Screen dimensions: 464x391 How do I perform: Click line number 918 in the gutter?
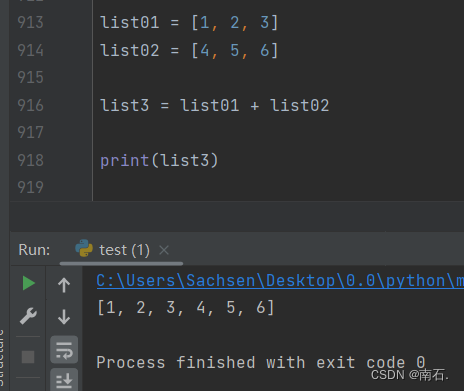tap(30, 160)
